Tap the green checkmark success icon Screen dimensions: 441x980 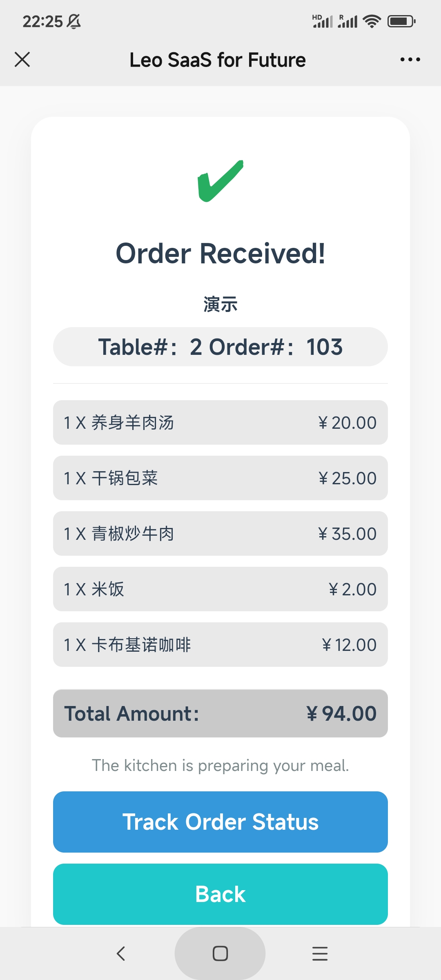click(220, 180)
